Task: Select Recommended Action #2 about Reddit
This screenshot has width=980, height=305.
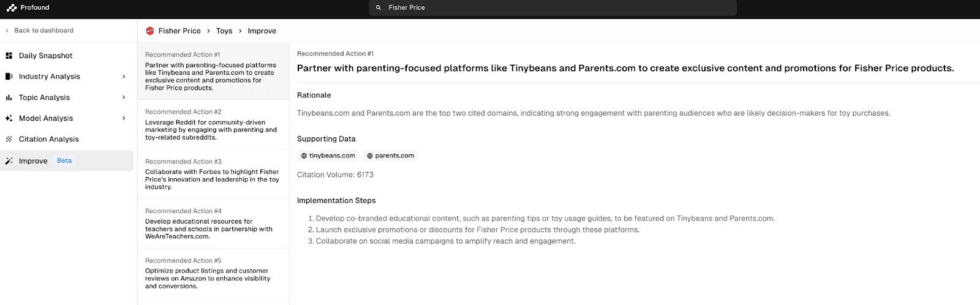Action: coord(213,125)
